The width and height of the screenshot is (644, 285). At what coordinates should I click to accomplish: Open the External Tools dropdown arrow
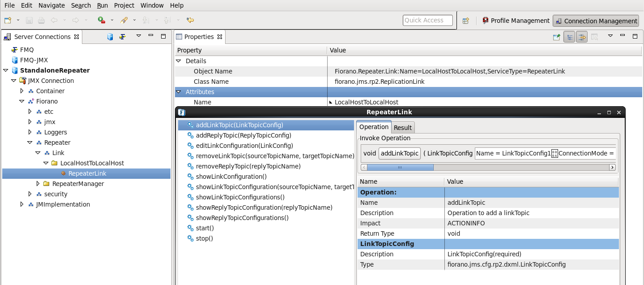click(x=135, y=20)
